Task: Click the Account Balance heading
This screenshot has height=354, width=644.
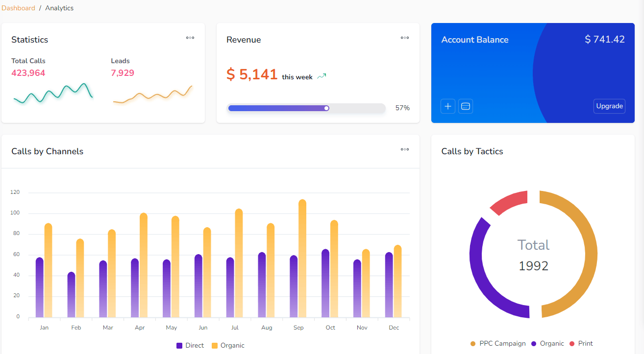Action: [475, 40]
